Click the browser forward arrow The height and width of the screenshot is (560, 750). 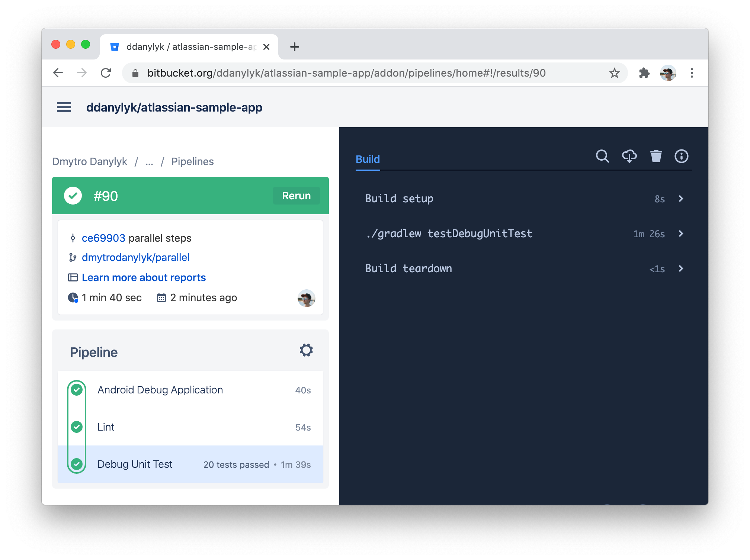click(x=82, y=73)
